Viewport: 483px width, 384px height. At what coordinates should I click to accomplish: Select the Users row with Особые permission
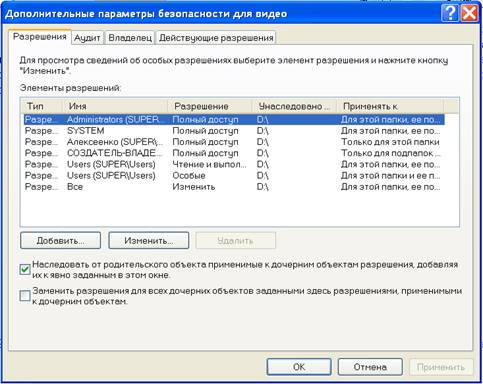(234, 176)
